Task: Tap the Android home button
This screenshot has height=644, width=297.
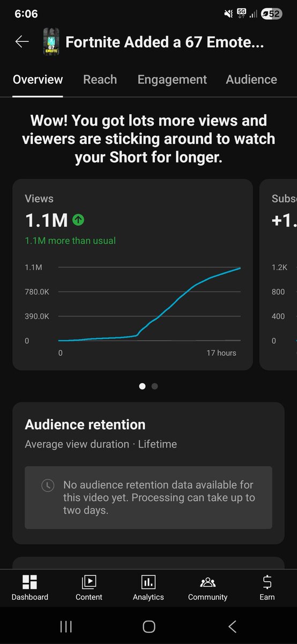Action: click(149, 626)
